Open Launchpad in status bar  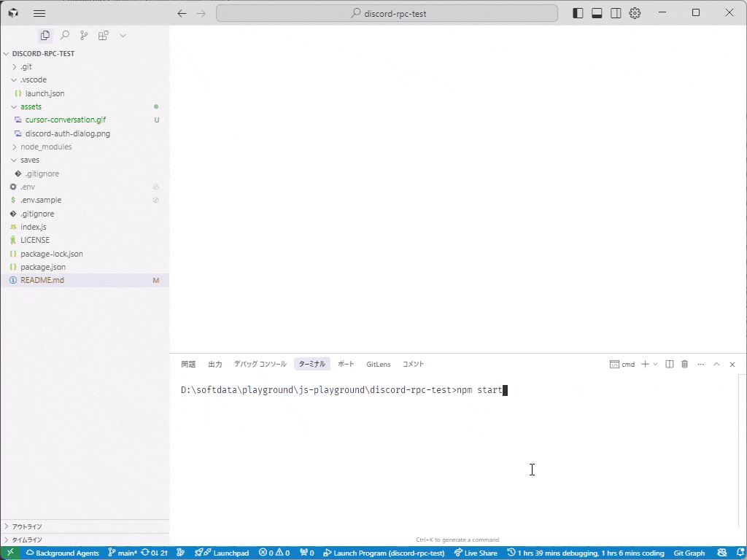tap(222, 553)
